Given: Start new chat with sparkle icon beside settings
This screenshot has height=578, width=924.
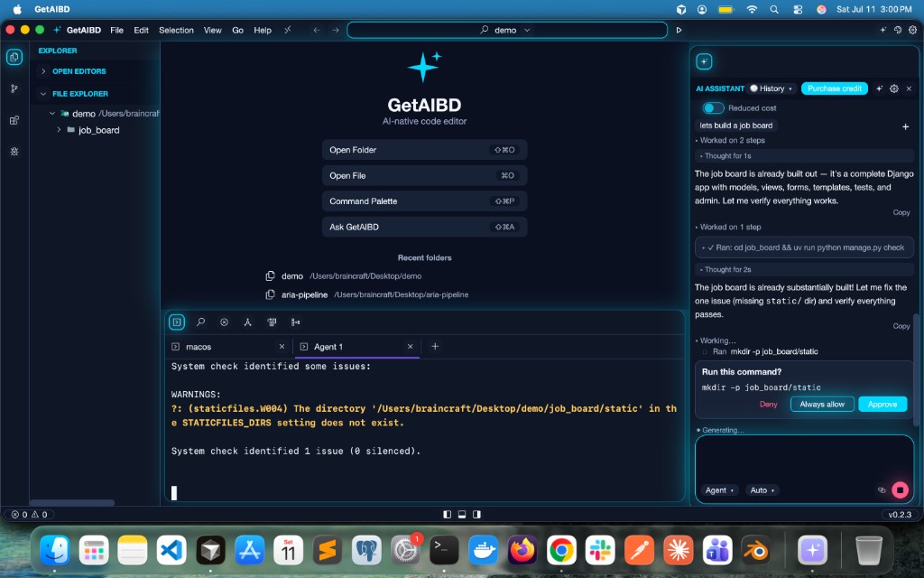Looking at the screenshot, I should (879, 89).
